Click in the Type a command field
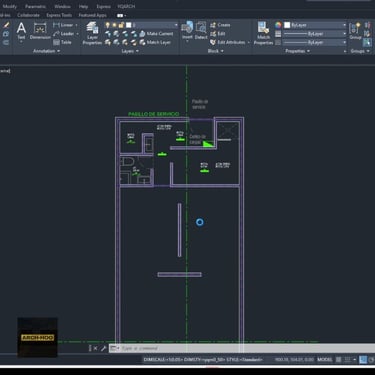The width and height of the screenshot is (375, 375). (x=247, y=348)
